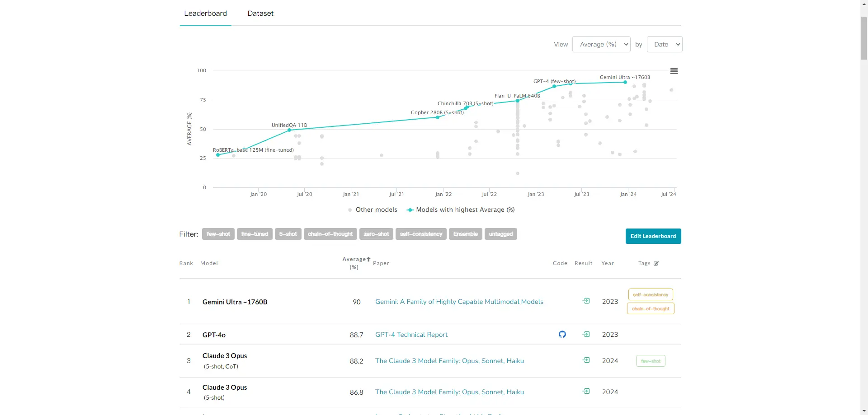Click Claude 3 Opus (5-shot, CoT) model name
The image size is (868, 415).
pos(225,360)
